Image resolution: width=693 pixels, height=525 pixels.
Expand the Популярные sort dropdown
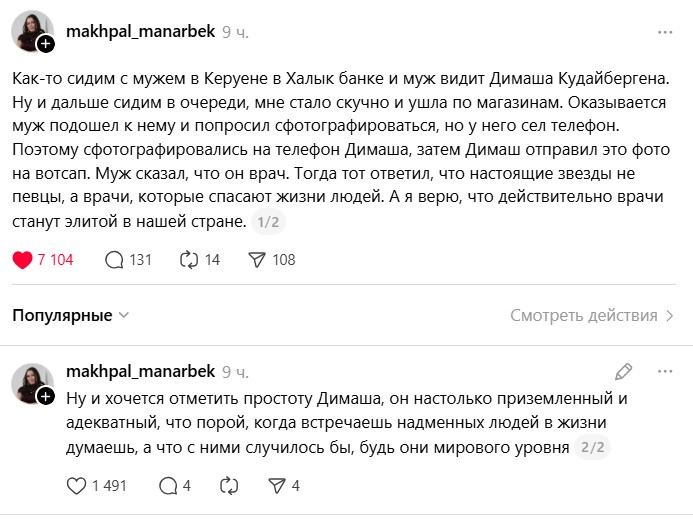coord(71,315)
